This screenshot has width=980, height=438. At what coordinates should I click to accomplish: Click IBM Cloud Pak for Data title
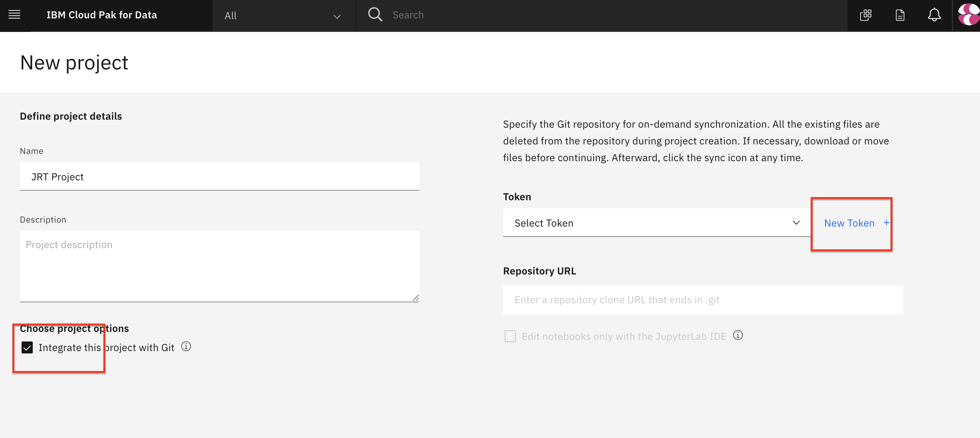(102, 15)
